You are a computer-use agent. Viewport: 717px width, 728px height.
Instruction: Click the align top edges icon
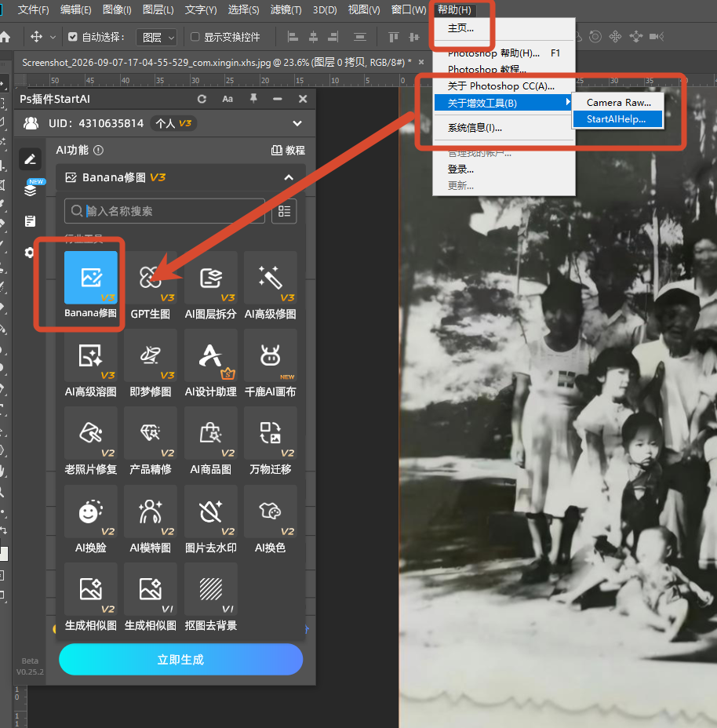tap(393, 37)
